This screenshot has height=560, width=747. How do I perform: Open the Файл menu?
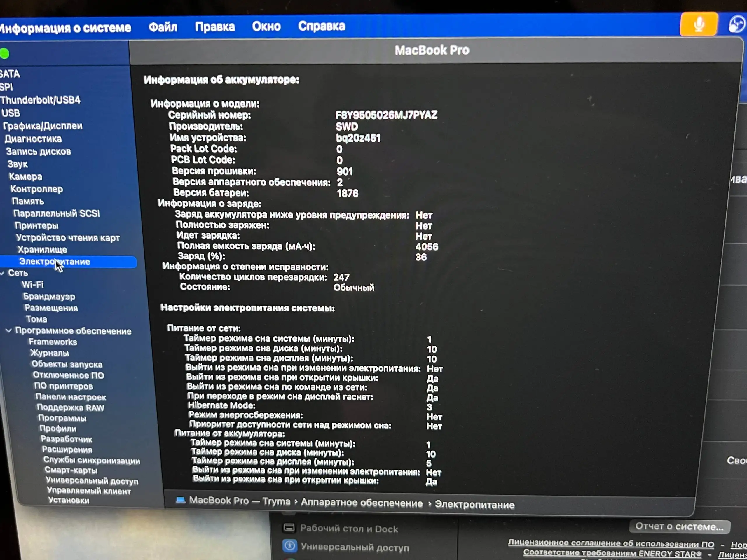[x=163, y=26]
